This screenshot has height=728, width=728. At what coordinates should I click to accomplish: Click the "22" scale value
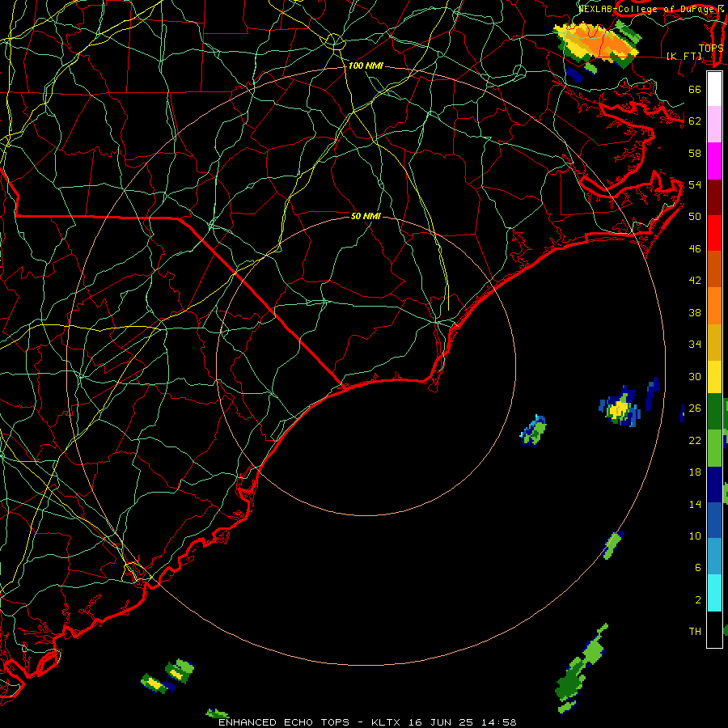click(x=695, y=440)
